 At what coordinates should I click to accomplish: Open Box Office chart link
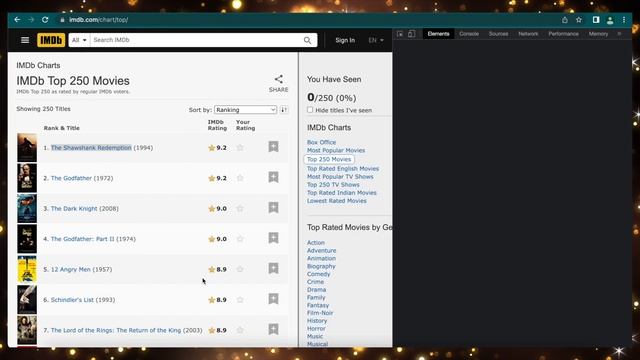click(x=321, y=142)
